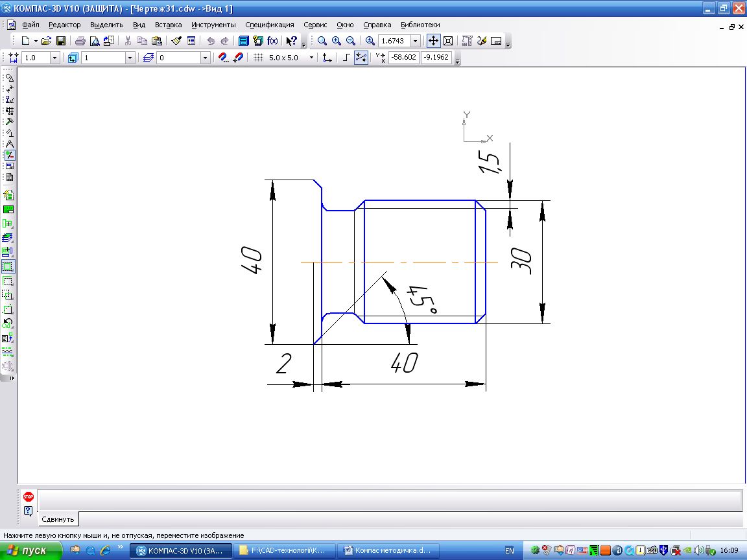Switch to Компас методичка taskbar window
Viewport: 747px width, 560px height.
point(387,550)
